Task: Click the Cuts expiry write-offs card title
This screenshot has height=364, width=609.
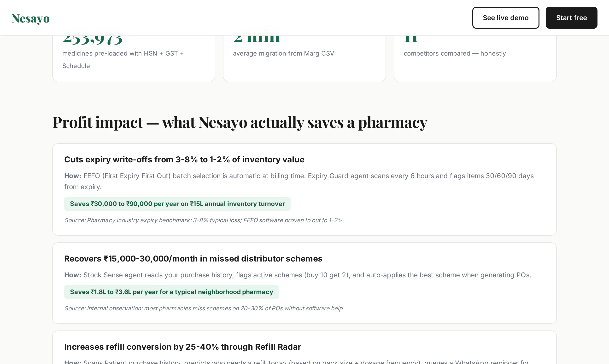Action: [184, 159]
